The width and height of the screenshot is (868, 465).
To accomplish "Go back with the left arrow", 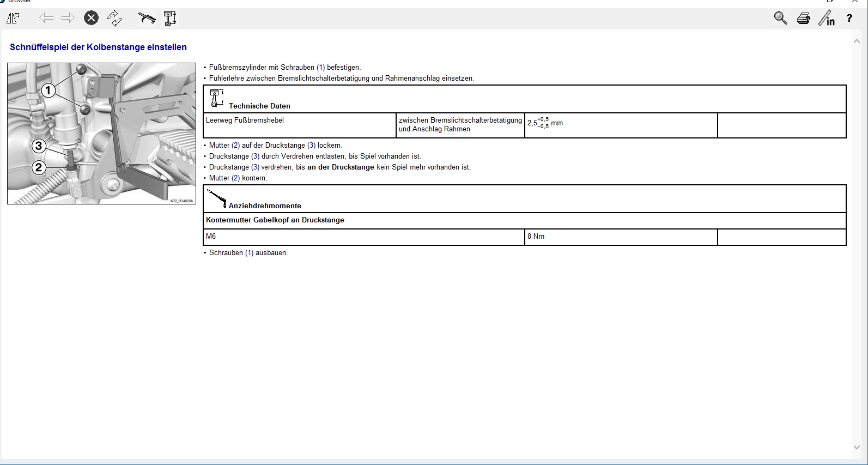I will click(x=46, y=19).
